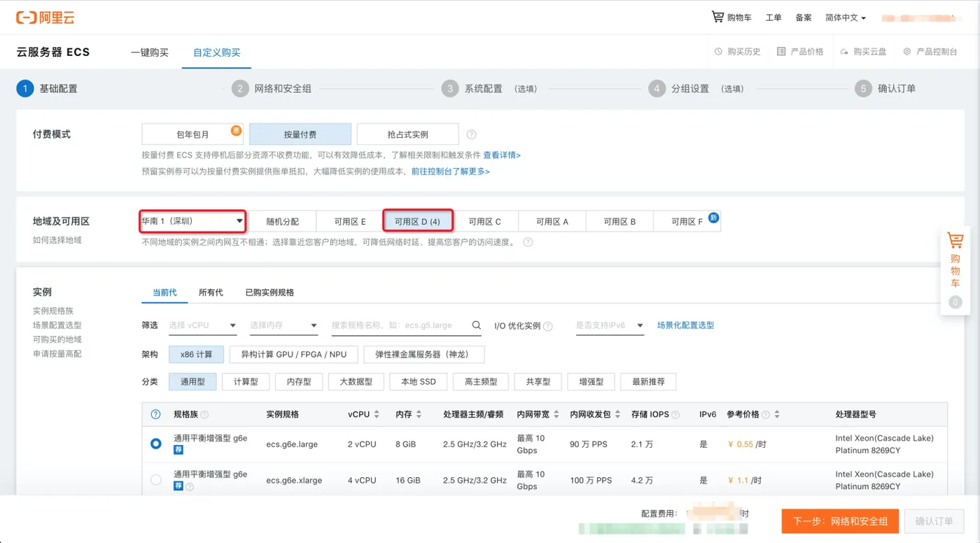Click the buy cloud disk icon
This screenshot has height=543, width=980.
click(x=845, y=52)
